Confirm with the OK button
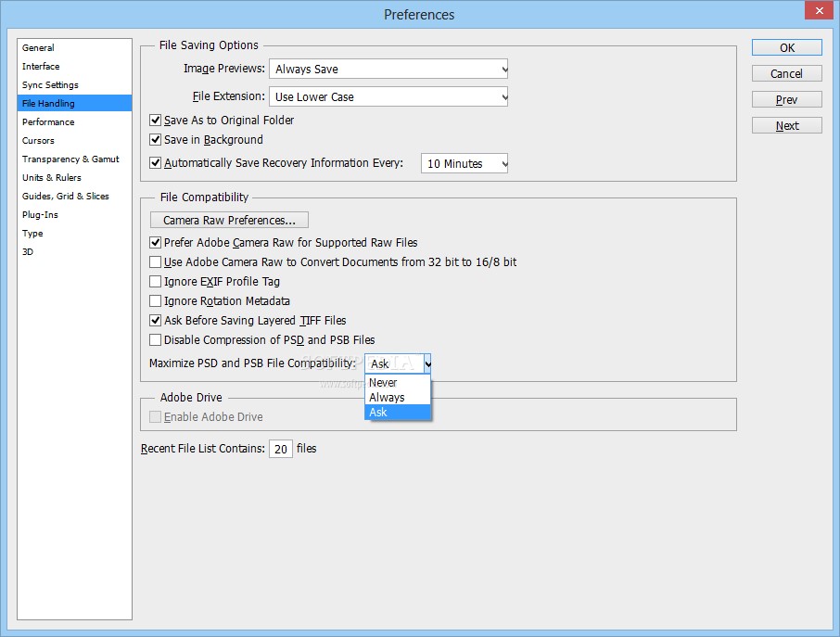Screen dimensions: 840x637 [787, 47]
